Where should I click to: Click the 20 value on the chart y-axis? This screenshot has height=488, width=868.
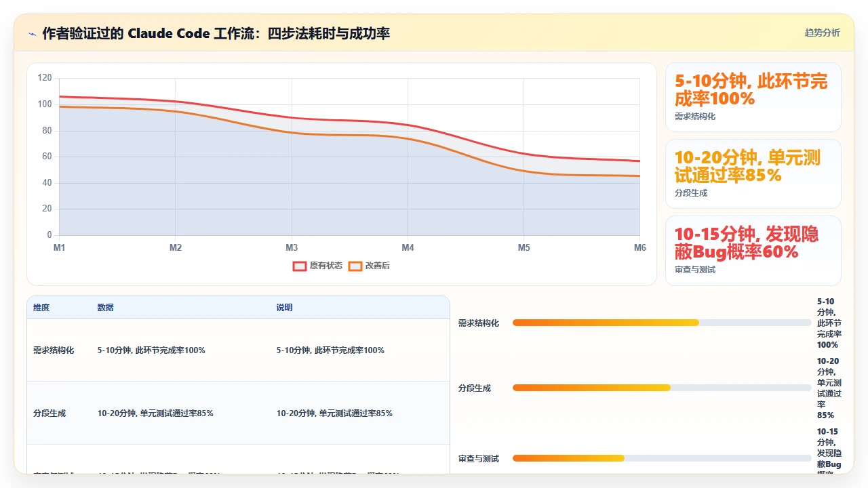click(47, 209)
